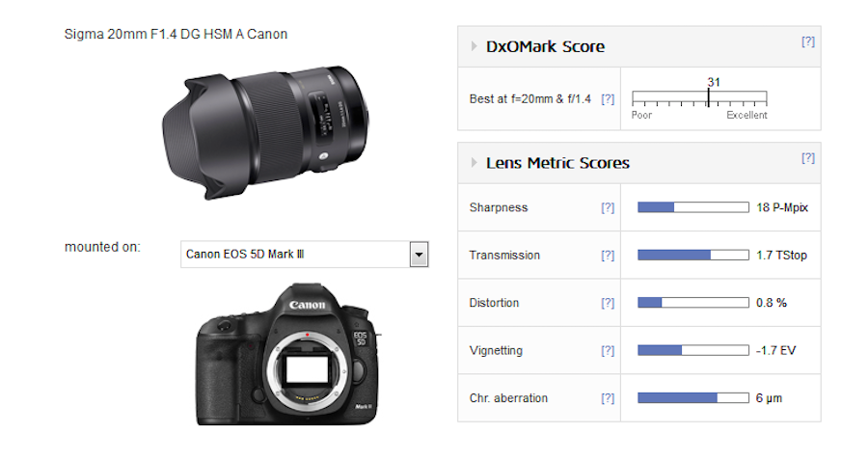868x461 pixels.
Task: Click the DxOMark score scale at 31
Action: 708,97
